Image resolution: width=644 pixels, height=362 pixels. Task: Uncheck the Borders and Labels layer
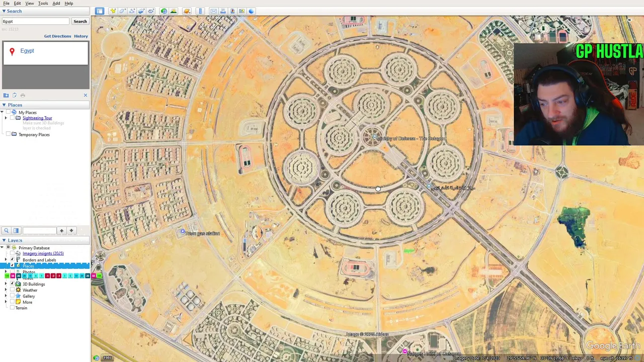(12, 260)
